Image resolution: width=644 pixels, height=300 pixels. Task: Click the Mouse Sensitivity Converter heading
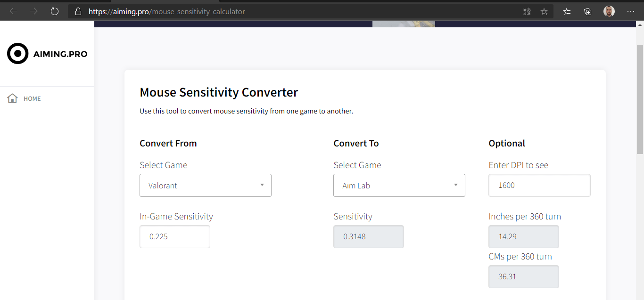click(219, 92)
